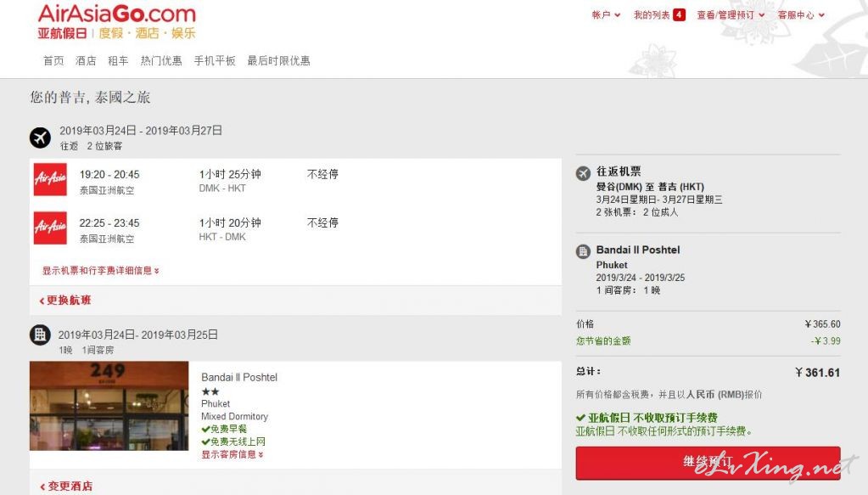Go to the 首页 home tab

(x=53, y=61)
